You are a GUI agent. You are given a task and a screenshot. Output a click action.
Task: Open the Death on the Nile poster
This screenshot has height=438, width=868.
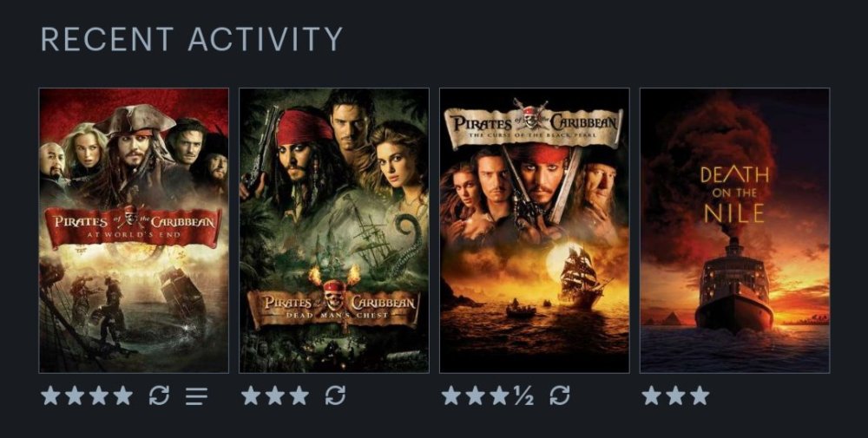tap(734, 230)
